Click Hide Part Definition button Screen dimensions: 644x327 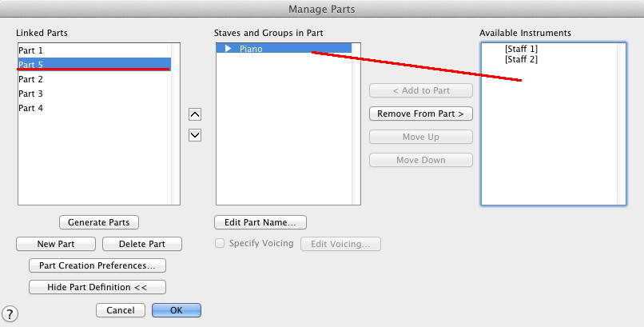pyautogui.click(x=97, y=287)
